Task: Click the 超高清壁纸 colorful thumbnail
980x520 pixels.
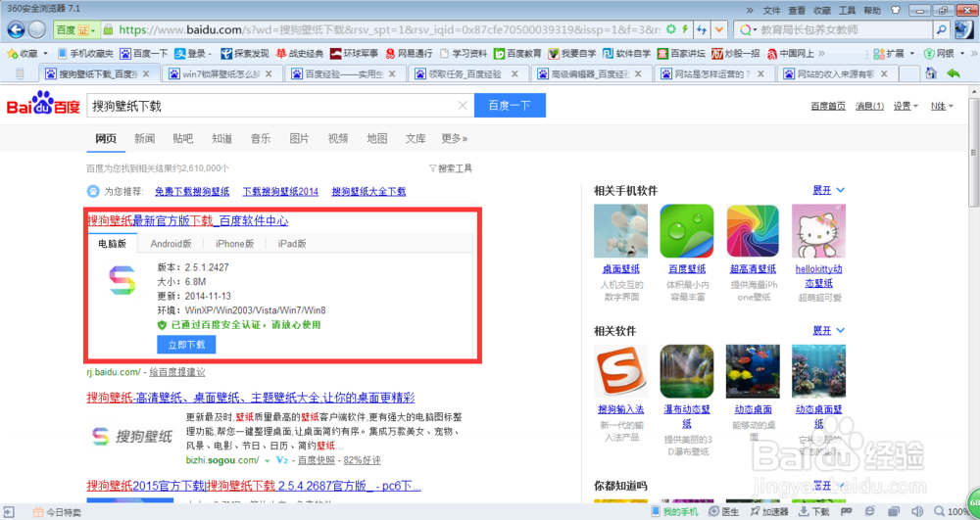Action: 753,231
